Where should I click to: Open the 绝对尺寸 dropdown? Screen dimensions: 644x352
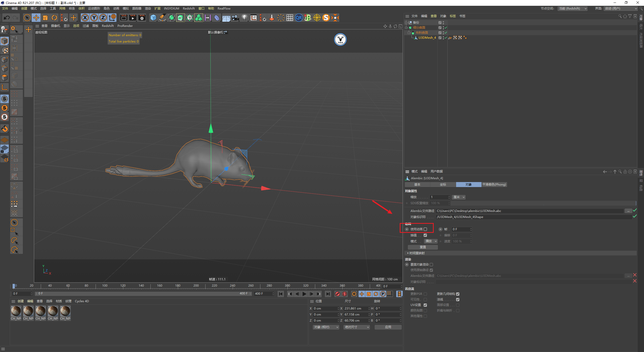coord(356,327)
